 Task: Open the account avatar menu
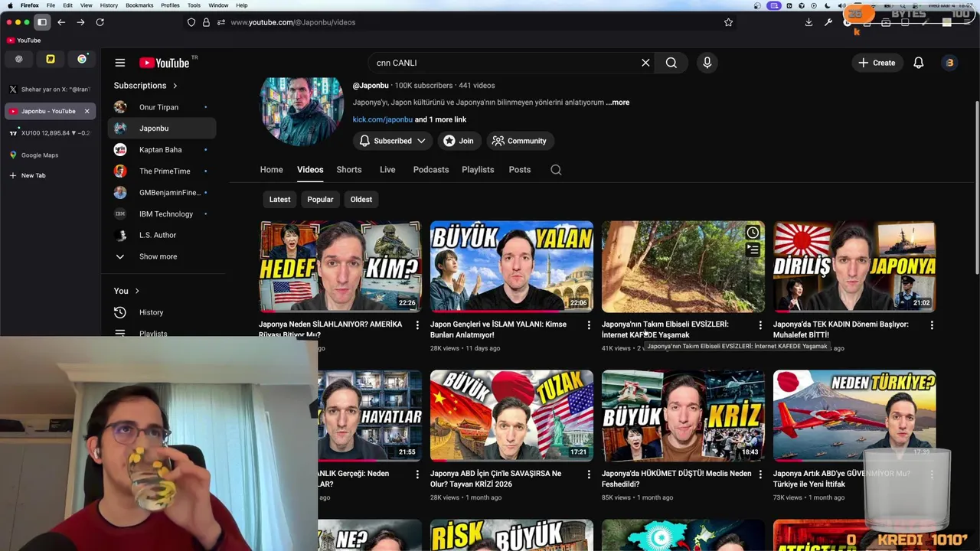coord(949,63)
